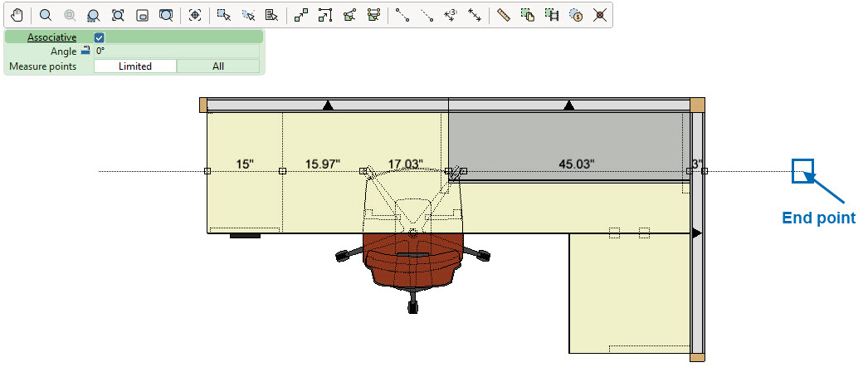The height and width of the screenshot is (387, 868).
Task: Click the square-with-bracket stretch icon
Action: tap(325, 15)
